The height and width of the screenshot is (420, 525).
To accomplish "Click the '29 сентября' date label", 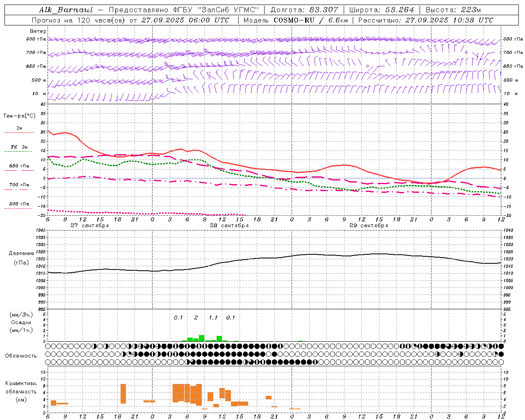I will 369,226.
